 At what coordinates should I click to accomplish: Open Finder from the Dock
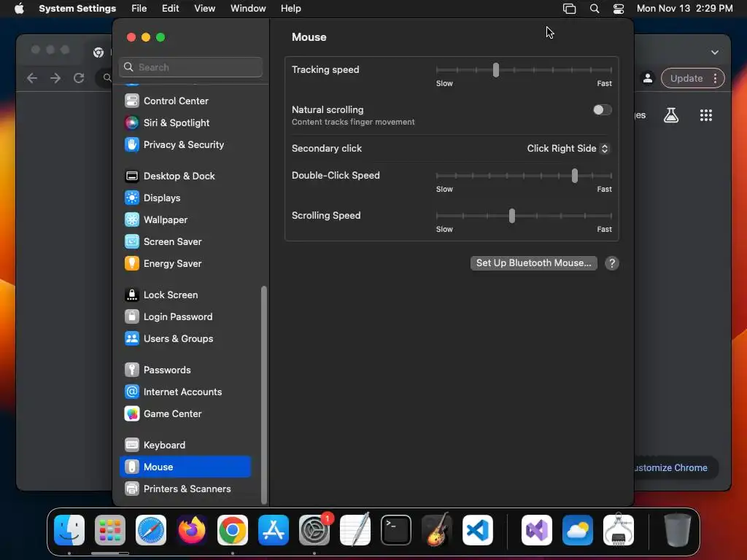(69, 530)
